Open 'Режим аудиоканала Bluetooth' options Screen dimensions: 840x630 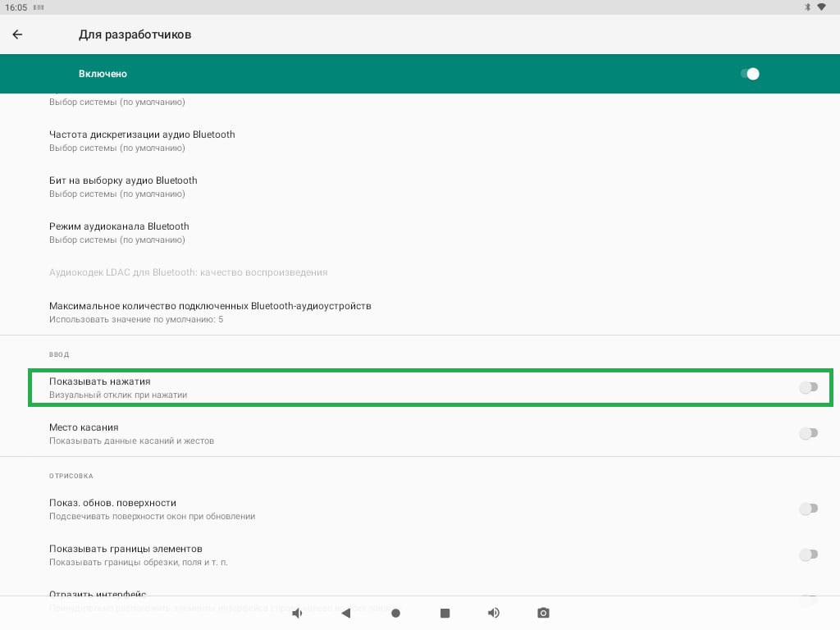point(119,232)
